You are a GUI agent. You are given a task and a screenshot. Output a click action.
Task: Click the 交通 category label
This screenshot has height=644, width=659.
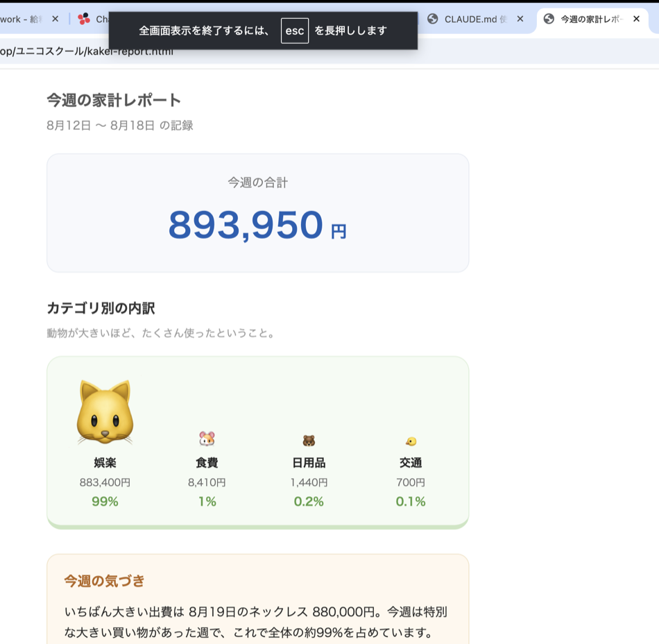coord(411,463)
